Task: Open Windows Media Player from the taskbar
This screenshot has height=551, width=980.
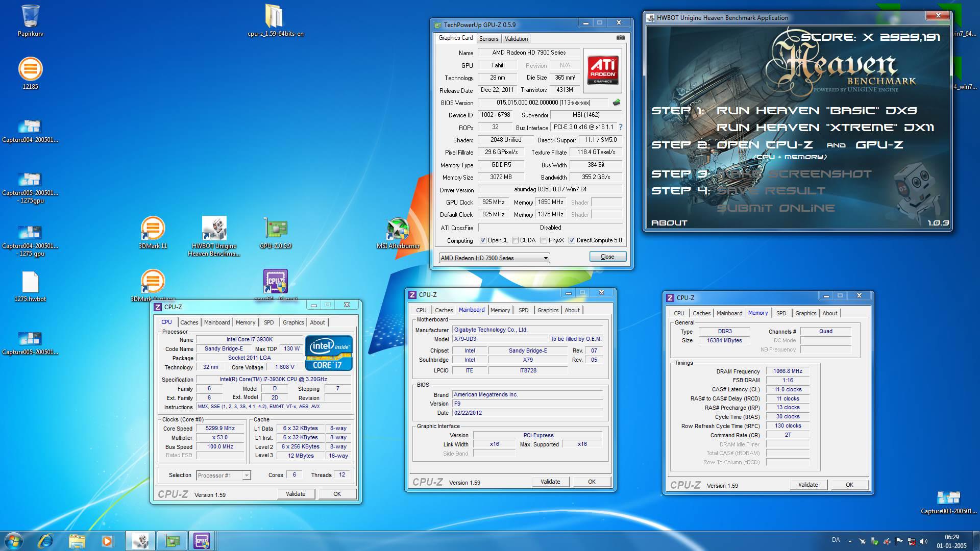Action: pyautogui.click(x=107, y=540)
